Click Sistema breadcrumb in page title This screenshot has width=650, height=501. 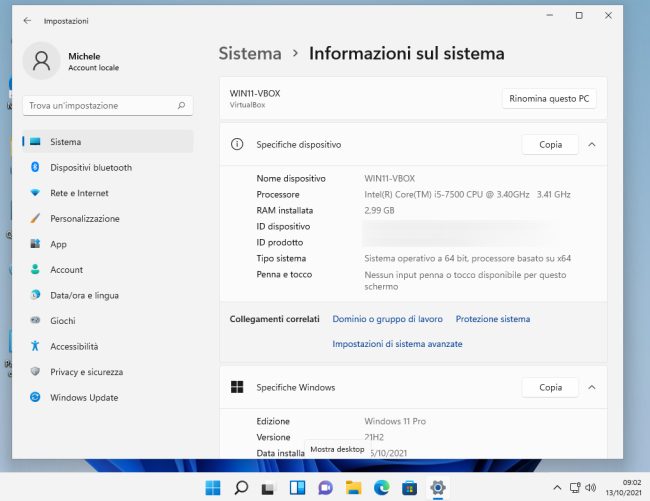(x=250, y=53)
